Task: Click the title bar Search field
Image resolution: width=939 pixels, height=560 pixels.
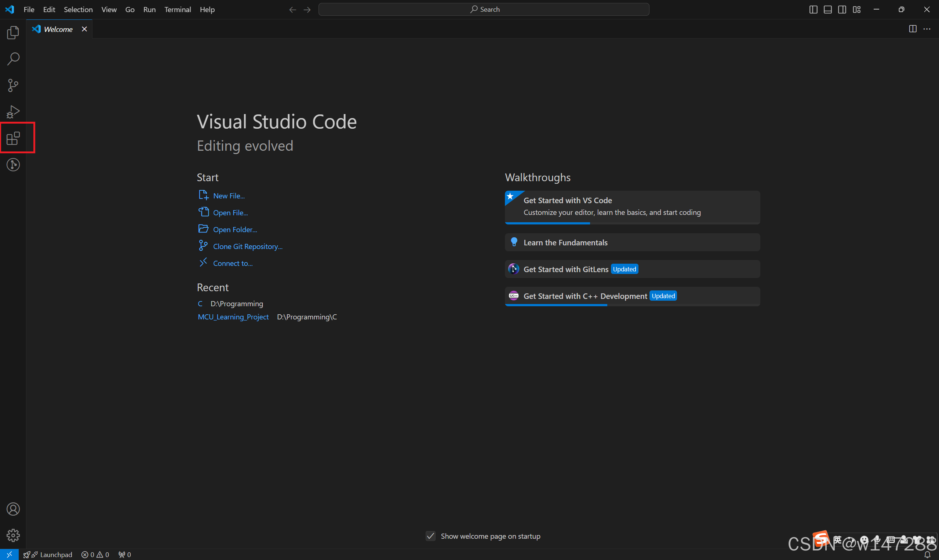Action: tap(484, 10)
